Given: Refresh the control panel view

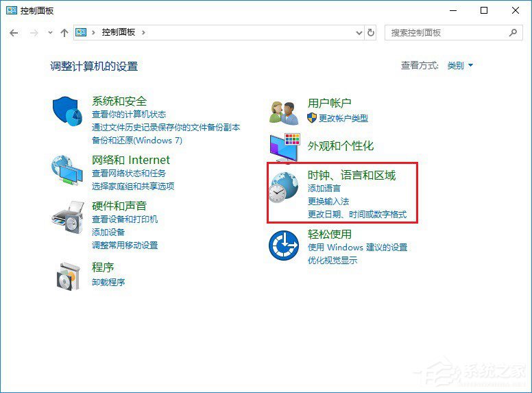Looking at the screenshot, I should pos(371,33).
